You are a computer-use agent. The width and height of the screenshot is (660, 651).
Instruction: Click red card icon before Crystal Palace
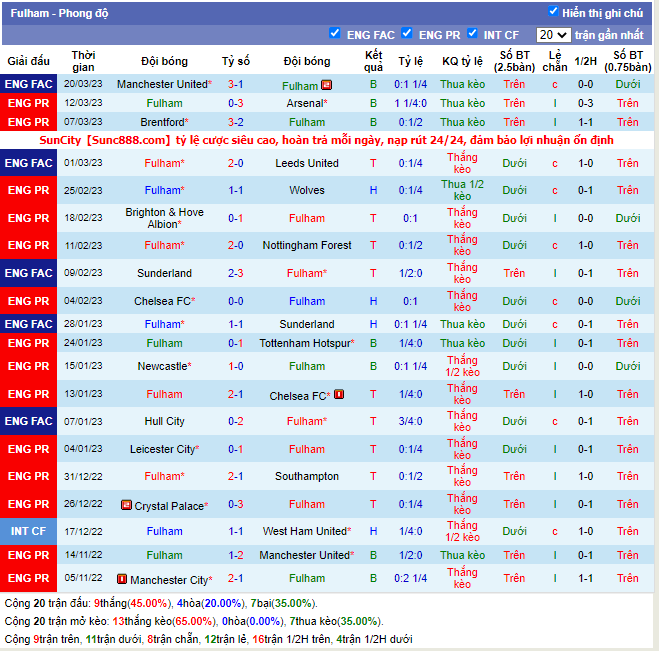tap(126, 505)
